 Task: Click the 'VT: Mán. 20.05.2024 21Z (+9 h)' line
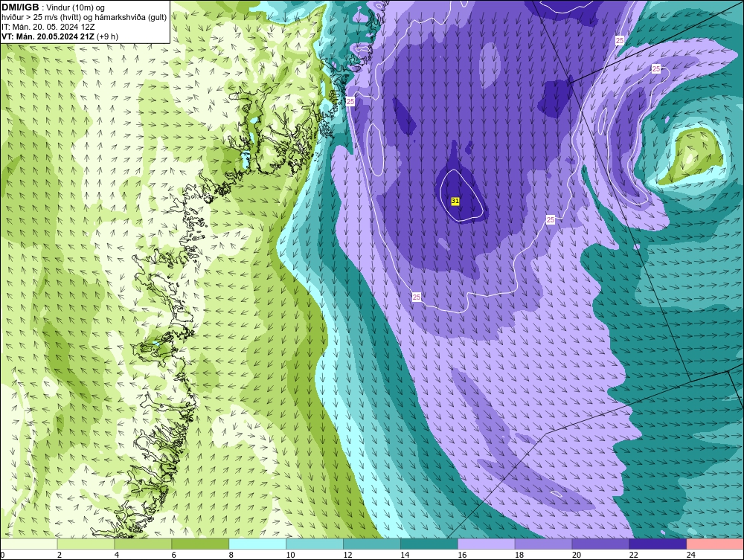click(x=60, y=36)
